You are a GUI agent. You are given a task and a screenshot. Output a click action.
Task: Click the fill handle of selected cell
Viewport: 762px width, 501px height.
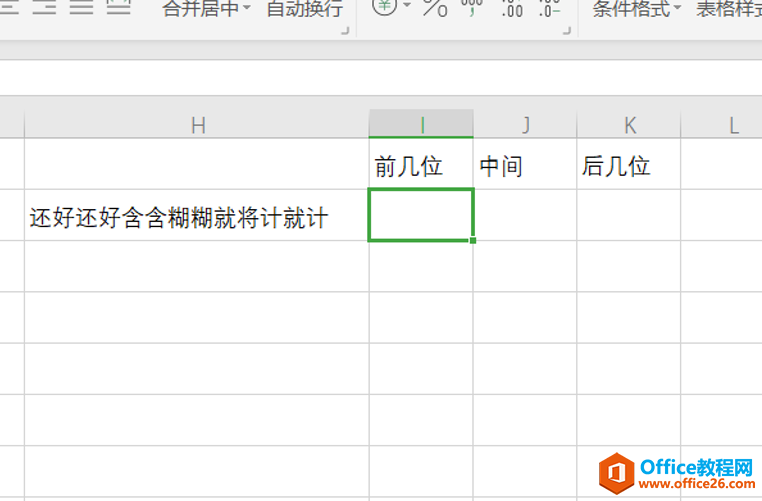(x=473, y=240)
